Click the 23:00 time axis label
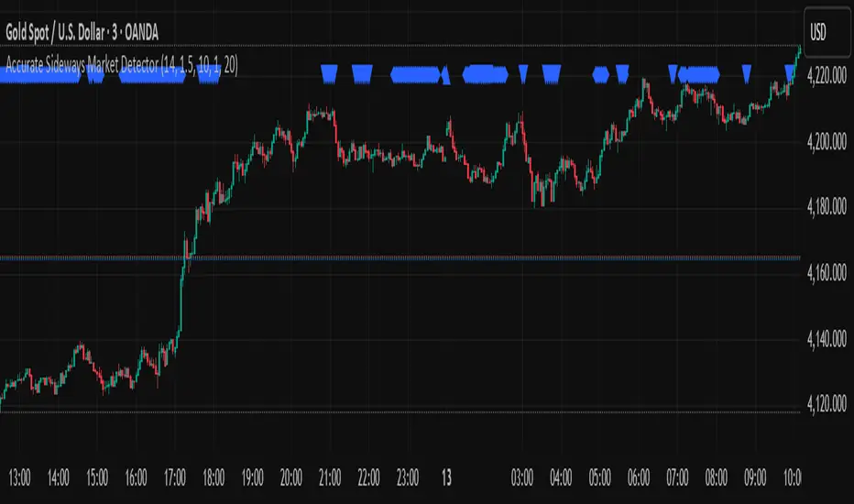This screenshot has width=854, height=504. (x=408, y=477)
